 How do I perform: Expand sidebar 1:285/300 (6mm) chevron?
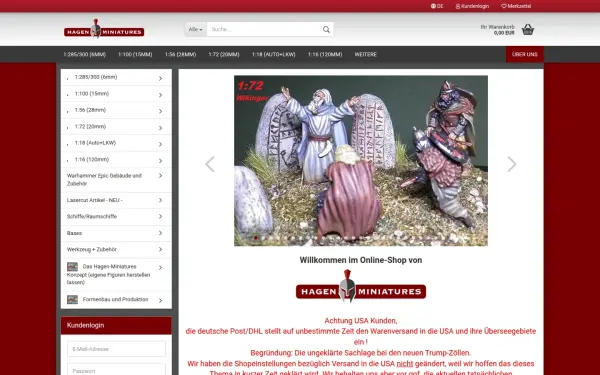pos(160,78)
